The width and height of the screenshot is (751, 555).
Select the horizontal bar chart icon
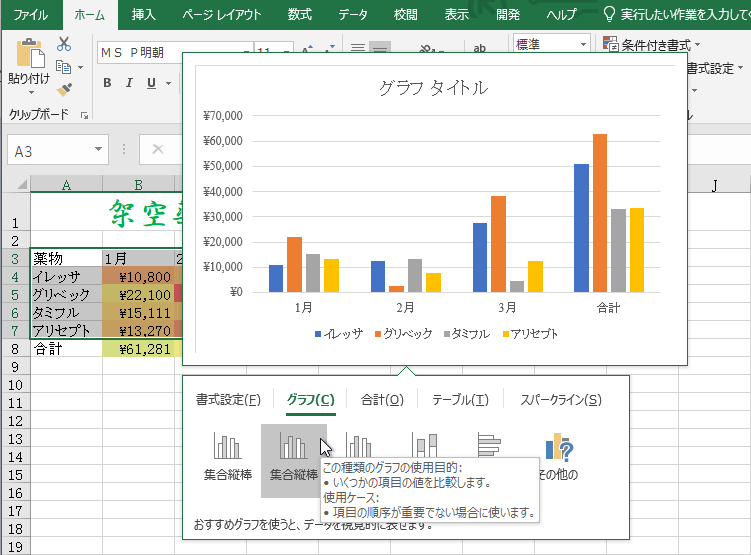[x=489, y=446]
